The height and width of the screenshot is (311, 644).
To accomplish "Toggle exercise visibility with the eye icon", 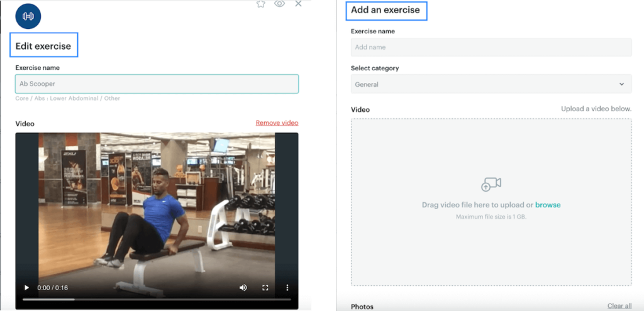I will coord(280,4).
